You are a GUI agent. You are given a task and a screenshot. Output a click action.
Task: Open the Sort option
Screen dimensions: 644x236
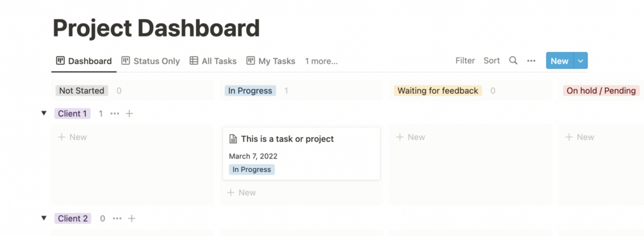tap(491, 61)
